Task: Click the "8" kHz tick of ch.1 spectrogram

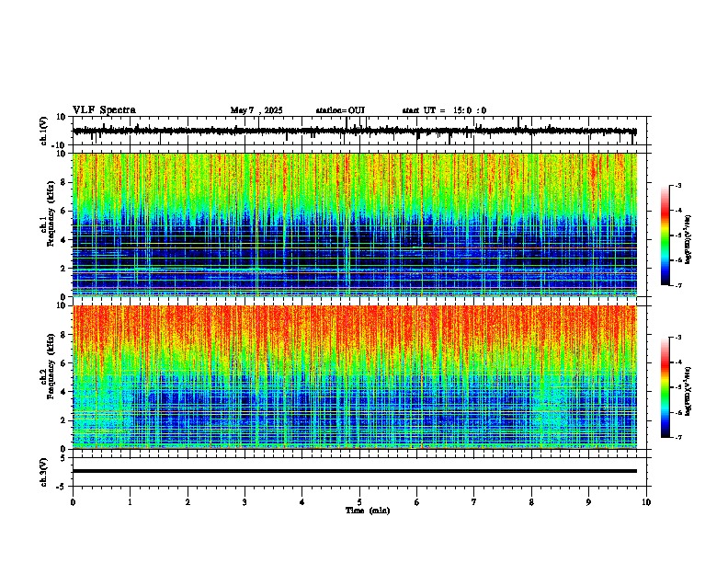Action: [x=63, y=182]
